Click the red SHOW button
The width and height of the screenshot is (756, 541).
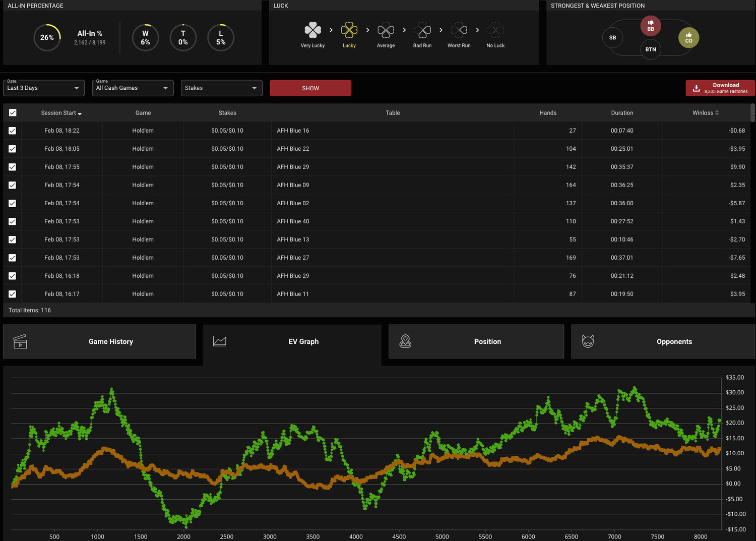pyautogui.click(x=310, y=88)
